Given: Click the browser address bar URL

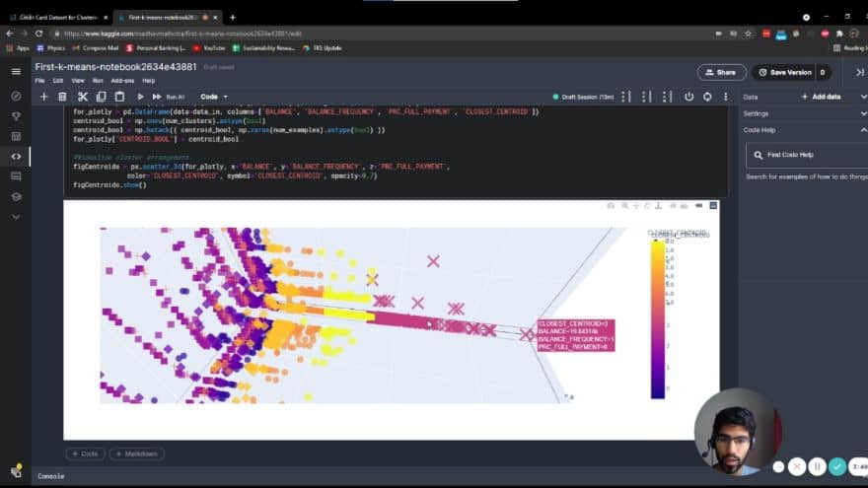Looking at the screenshot, I should click(x=182, y=34).
